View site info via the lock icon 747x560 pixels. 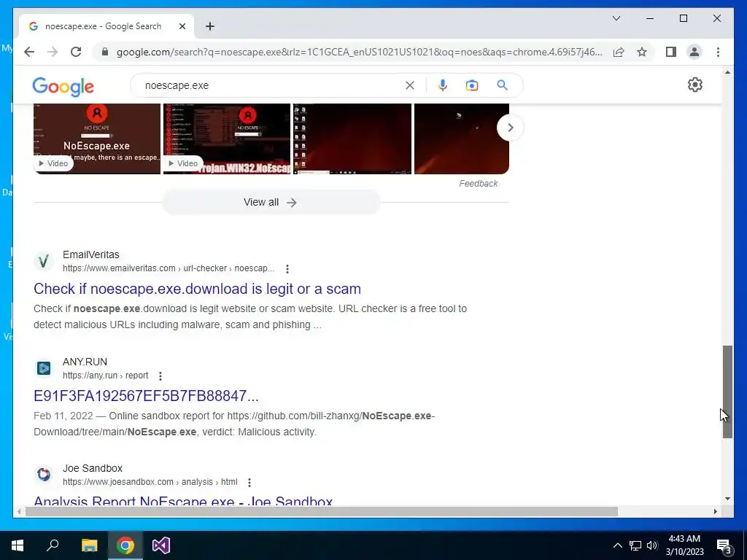click(105, 52)
